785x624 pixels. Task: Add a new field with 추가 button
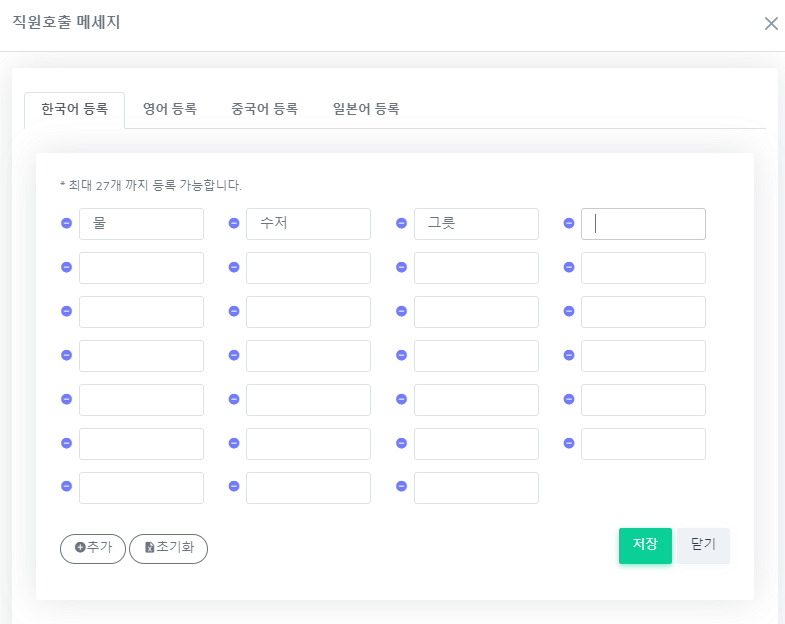point(93,548)
